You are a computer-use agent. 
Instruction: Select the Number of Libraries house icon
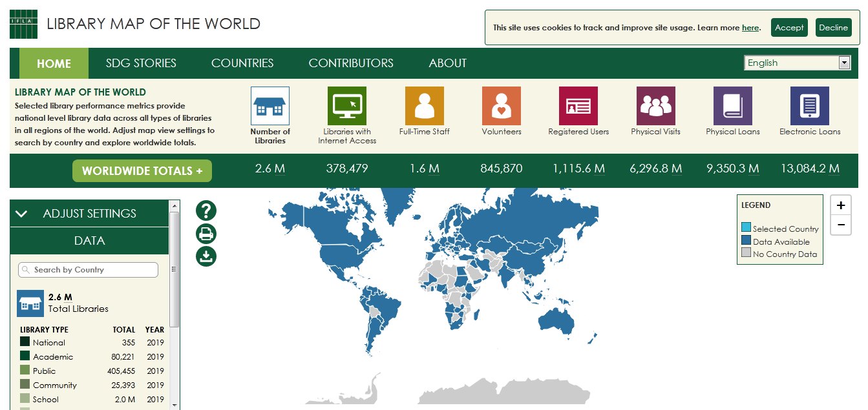click(270, 106)
